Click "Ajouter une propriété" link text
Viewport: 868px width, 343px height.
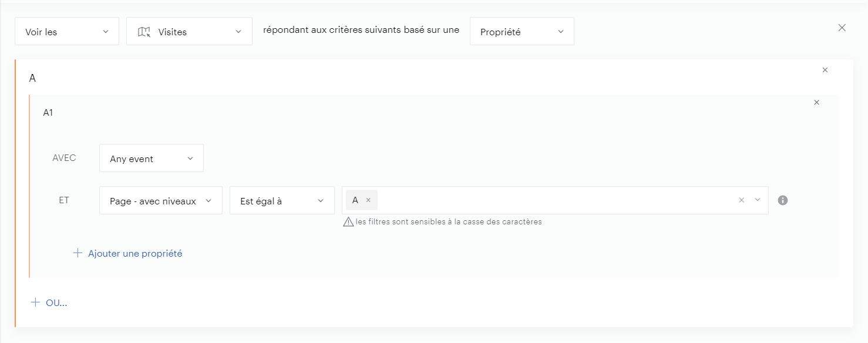pos(135,254)
